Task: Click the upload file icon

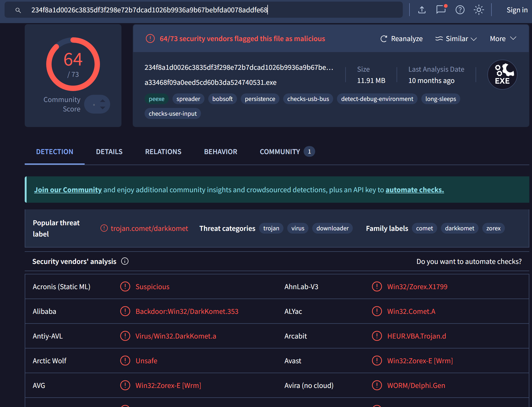Action: pos(422,10)
